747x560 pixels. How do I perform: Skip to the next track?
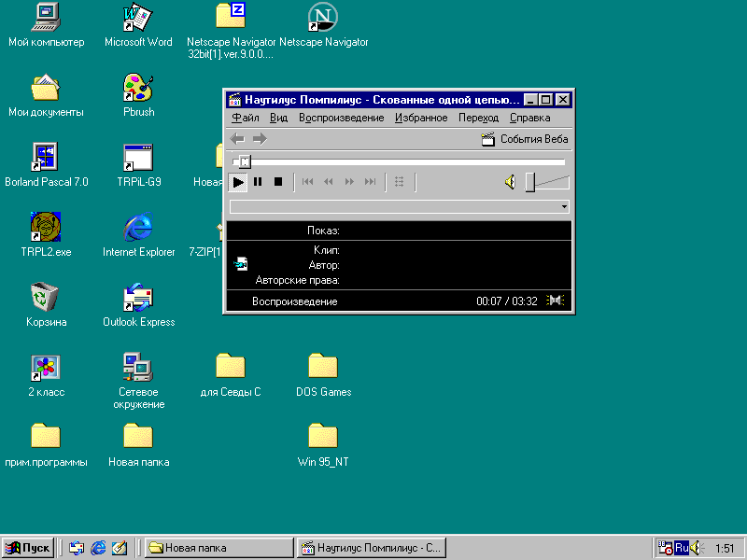pyautogui.click(x=371, y=182)
